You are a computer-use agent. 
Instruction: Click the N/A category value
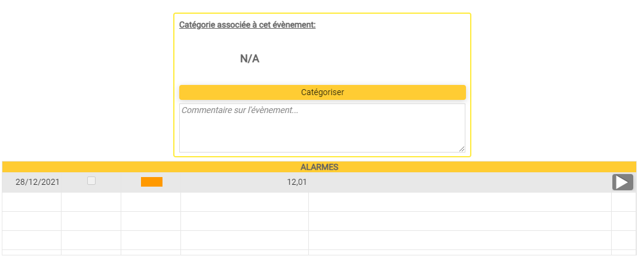[250, 59]
